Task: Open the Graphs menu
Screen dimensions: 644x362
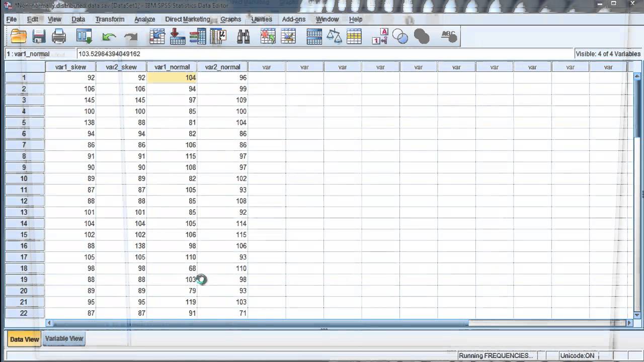Action: (231, 19)
